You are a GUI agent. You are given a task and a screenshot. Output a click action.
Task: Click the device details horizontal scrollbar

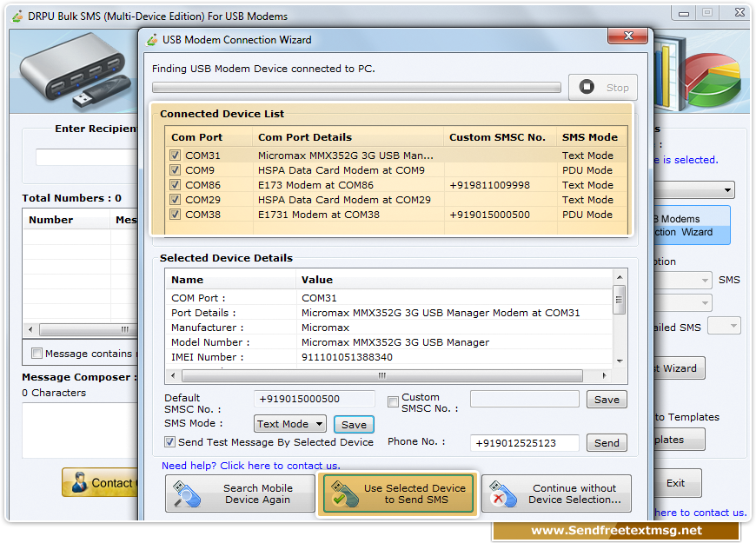pos(382,375)
